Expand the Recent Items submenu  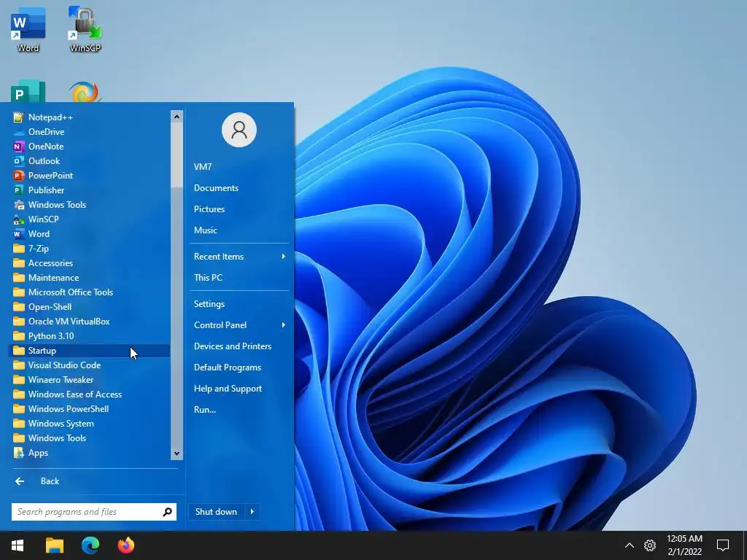[239, 256]
